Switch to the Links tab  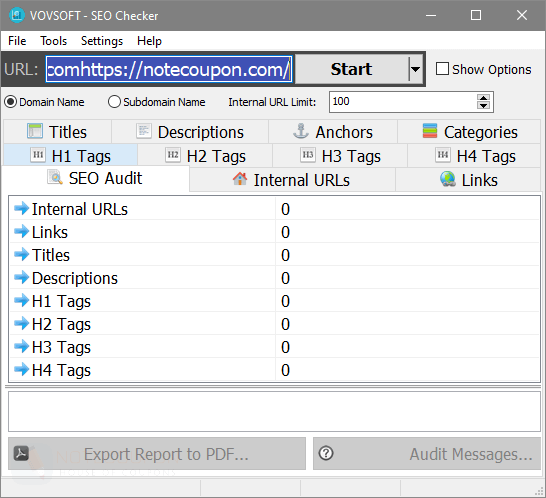[468, 180]
